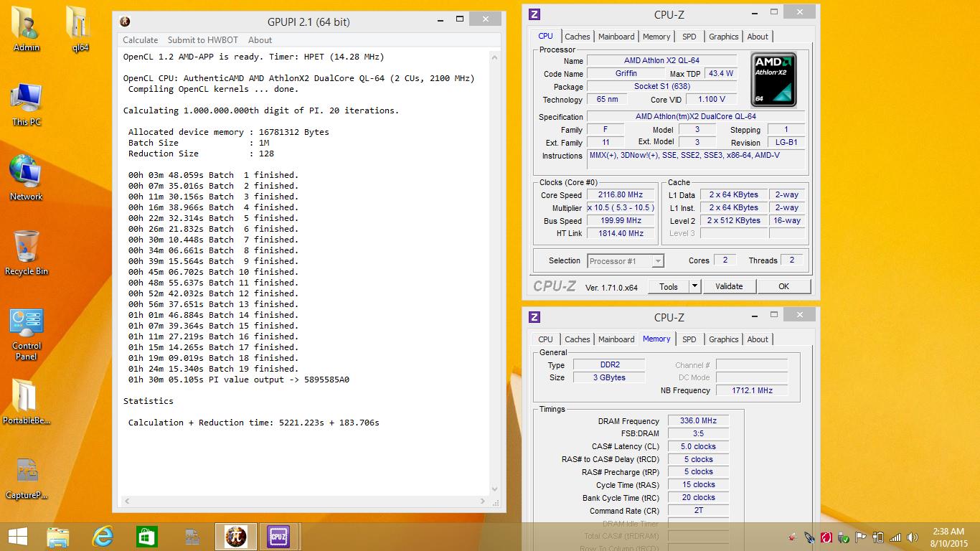This screenshot has height=551, width=980.
Task: Switch to Caches tab in lower CPU-Z window
Action: tap(577, 339)
